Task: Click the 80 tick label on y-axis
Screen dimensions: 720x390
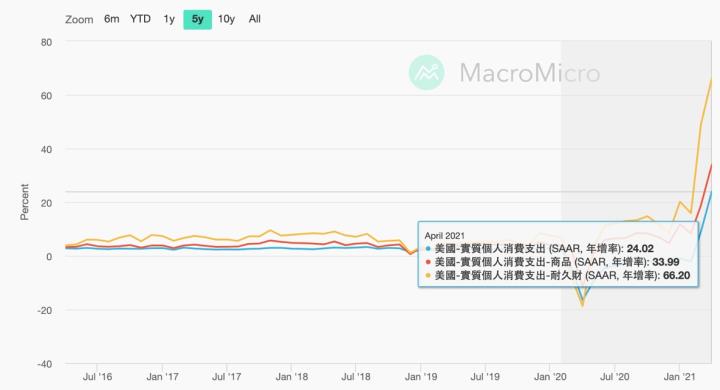Action: click(x=46, y=42)
